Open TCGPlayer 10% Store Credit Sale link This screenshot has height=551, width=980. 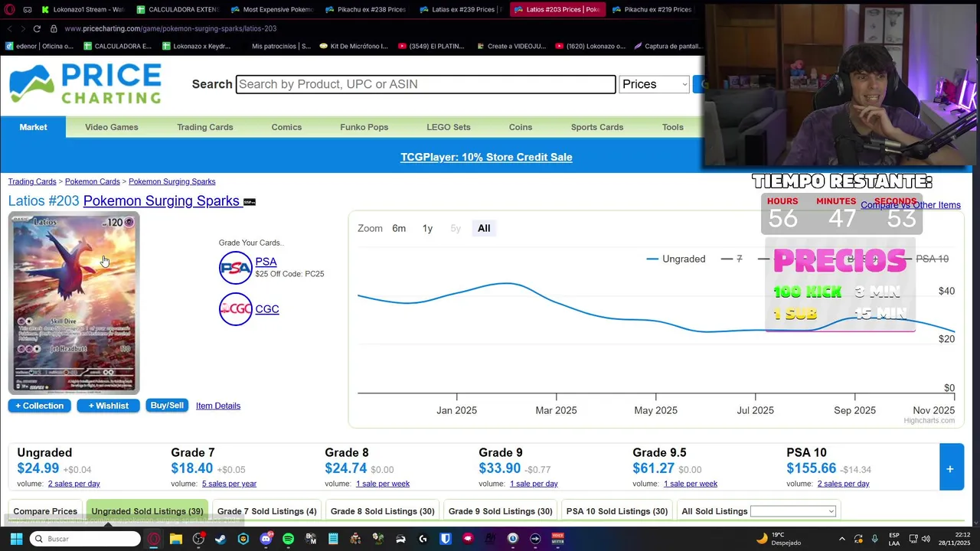[486, 157]
